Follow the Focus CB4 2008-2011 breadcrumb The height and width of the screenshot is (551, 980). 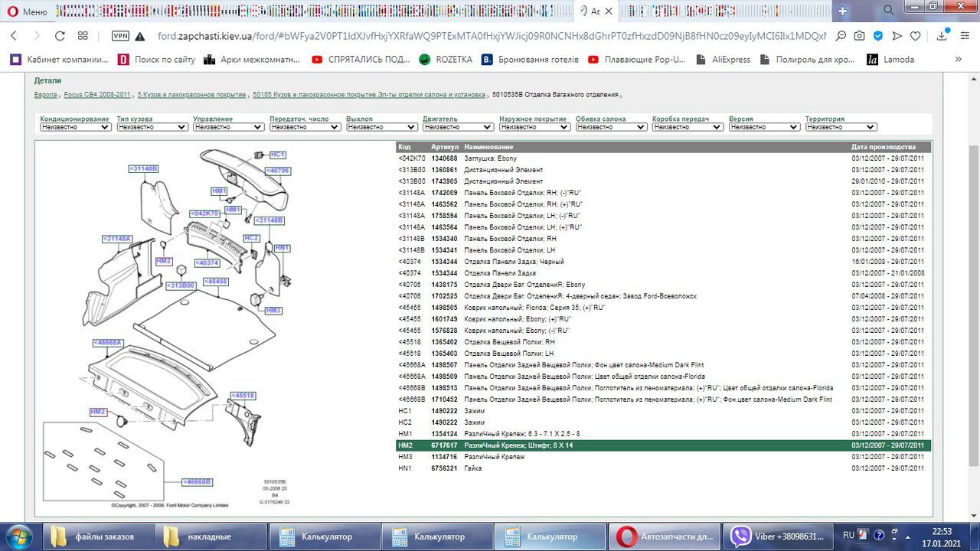97,95
